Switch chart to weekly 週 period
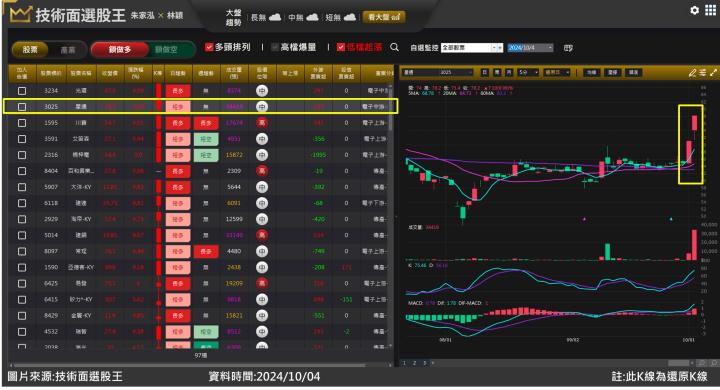This screenshot has width=720, height=390. tap(497, 73)
